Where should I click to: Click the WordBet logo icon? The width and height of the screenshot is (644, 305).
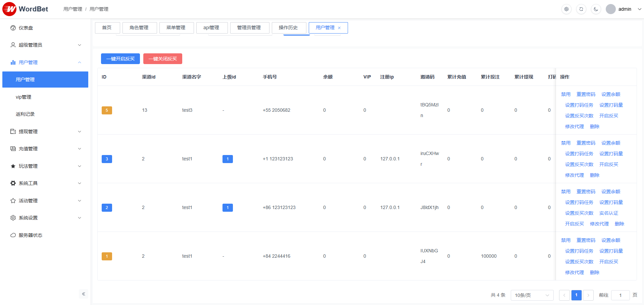[x=9, y=9]
